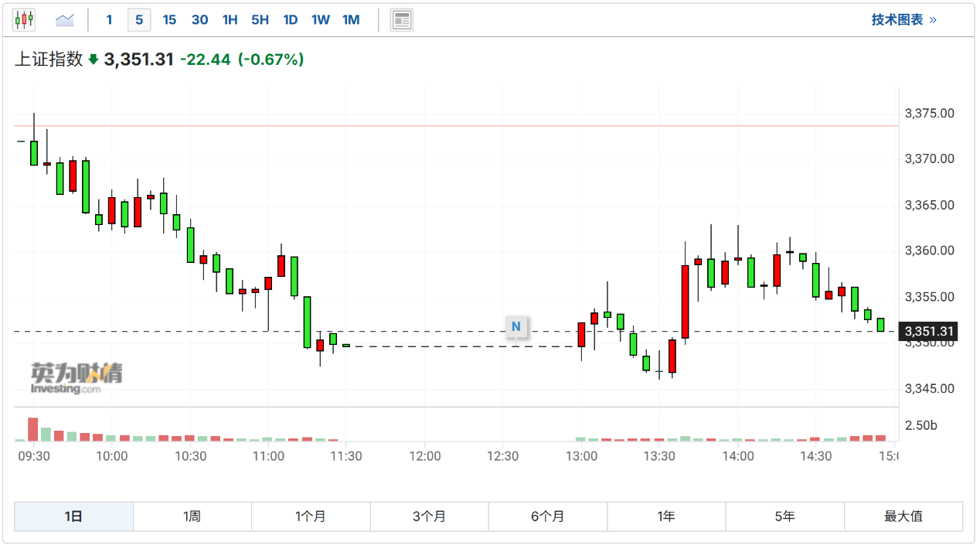Switch to the 6个月 range tab
The height and width of the screenshot is (549, 980).
tap(548, 517)
